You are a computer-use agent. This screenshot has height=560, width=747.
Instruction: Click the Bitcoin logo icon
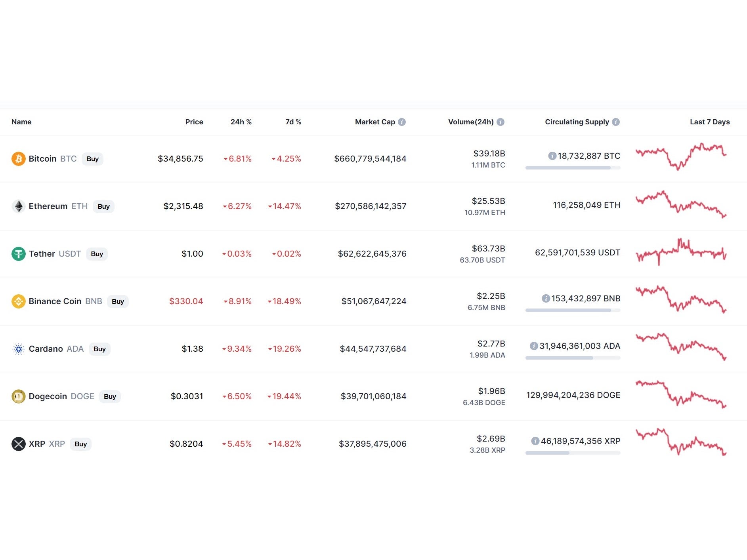point(18,159)
